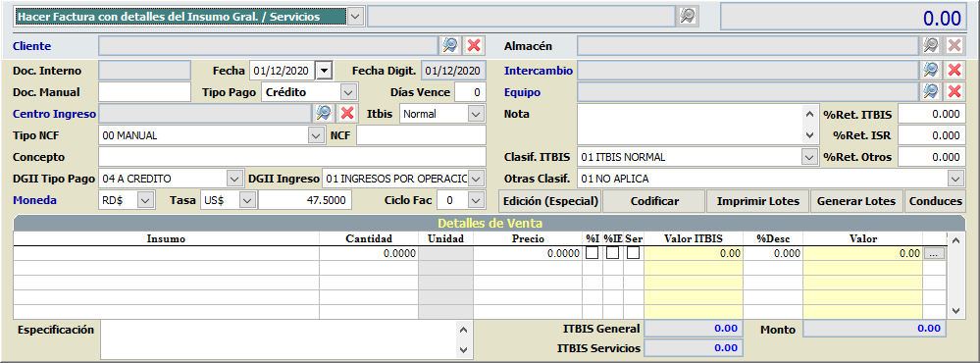Click the %Ret. ISR input field

(x=931, y=135)
